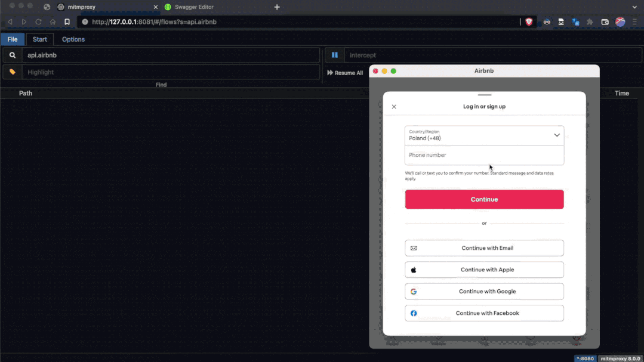Choose Continue with Facebook
Viewport: 644px width, 362px height.
click(x=484, y=313)
